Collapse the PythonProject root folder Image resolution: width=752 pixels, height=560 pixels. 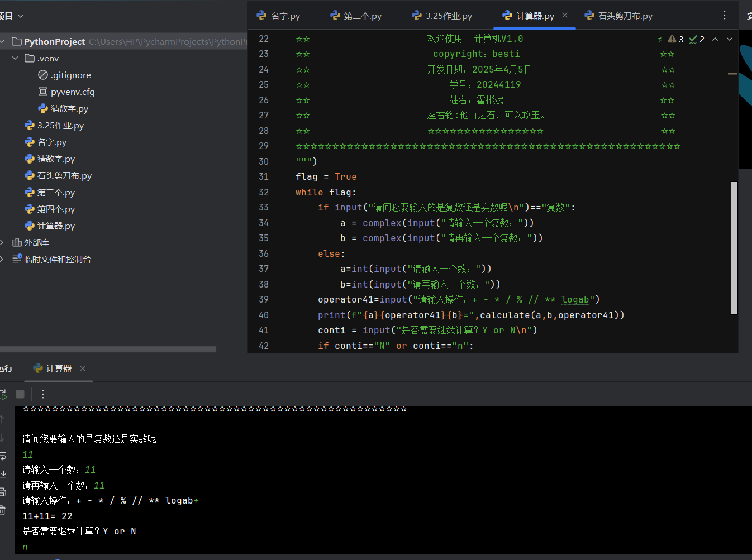2,42
